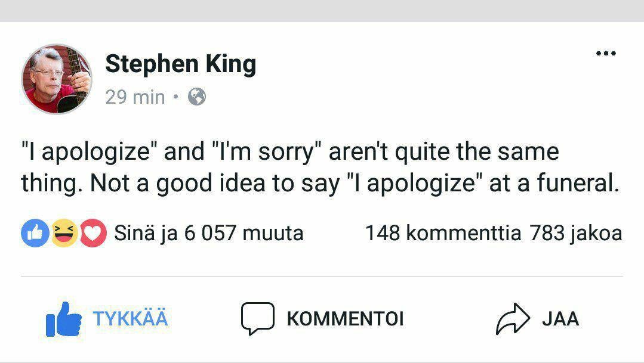Click the Jaa share arrow icon

(513, 319)
